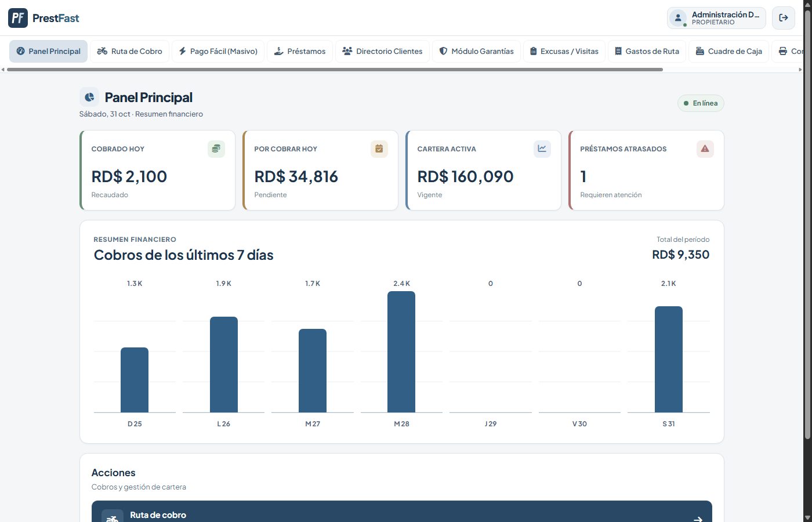
Task: Click the pie chart icon beside Panel Principal title
Action: click(89, 97)
